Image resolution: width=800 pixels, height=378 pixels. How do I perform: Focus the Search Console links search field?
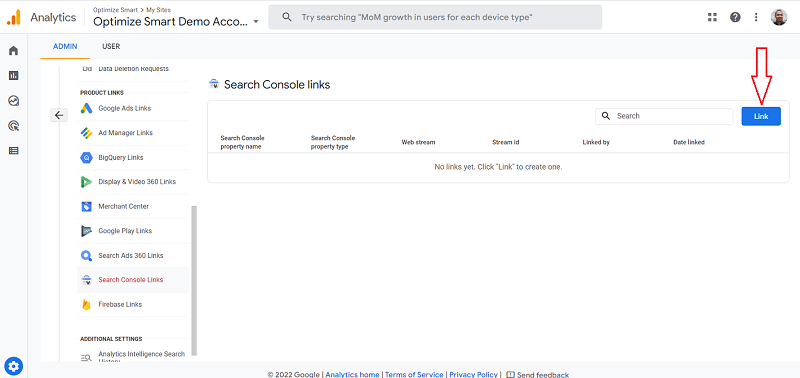click(x=664, y=116)
